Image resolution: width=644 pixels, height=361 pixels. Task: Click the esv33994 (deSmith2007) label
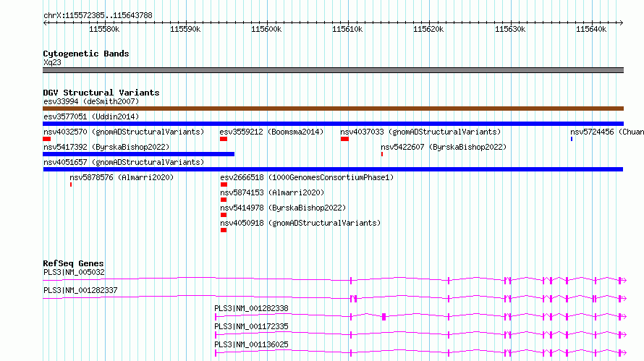[91, 101]
